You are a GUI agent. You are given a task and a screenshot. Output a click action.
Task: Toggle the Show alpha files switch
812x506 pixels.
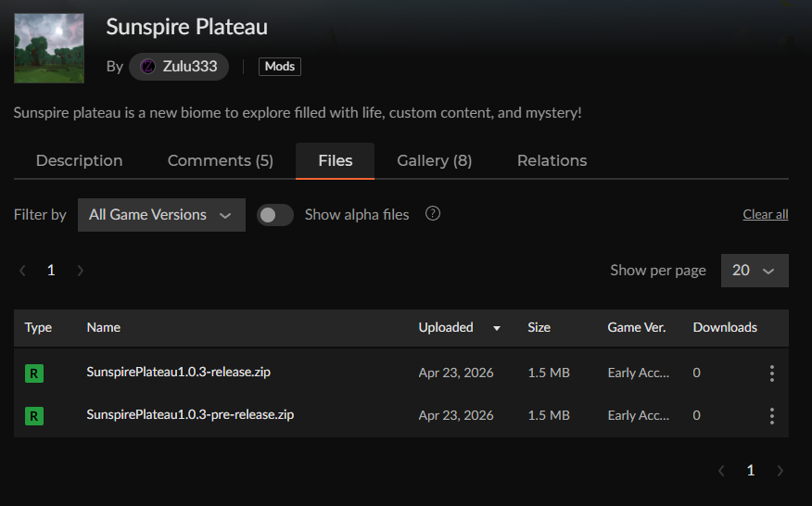tap(275, 215)
